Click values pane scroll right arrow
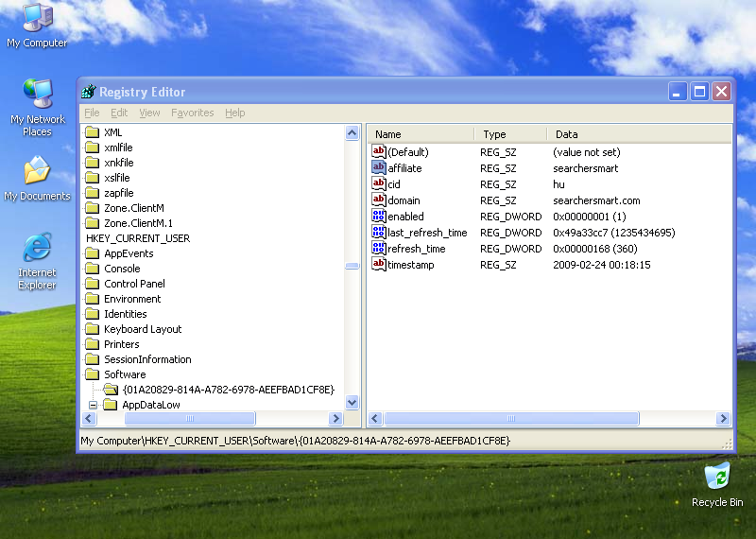The width and height of the screenshot is (756, 539). coord(723,418)
